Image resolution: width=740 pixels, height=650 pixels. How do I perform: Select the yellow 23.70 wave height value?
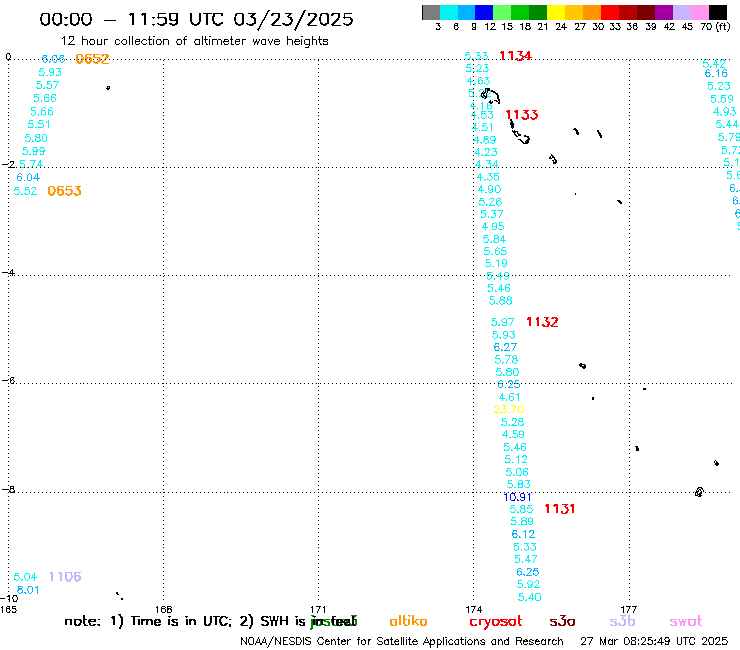pos(509,409)
